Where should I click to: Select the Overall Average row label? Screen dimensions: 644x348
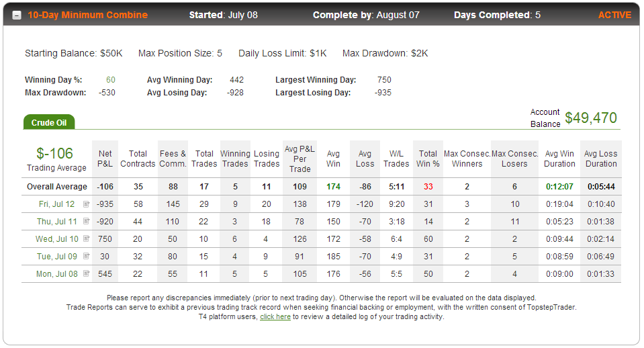pos(57,187)
